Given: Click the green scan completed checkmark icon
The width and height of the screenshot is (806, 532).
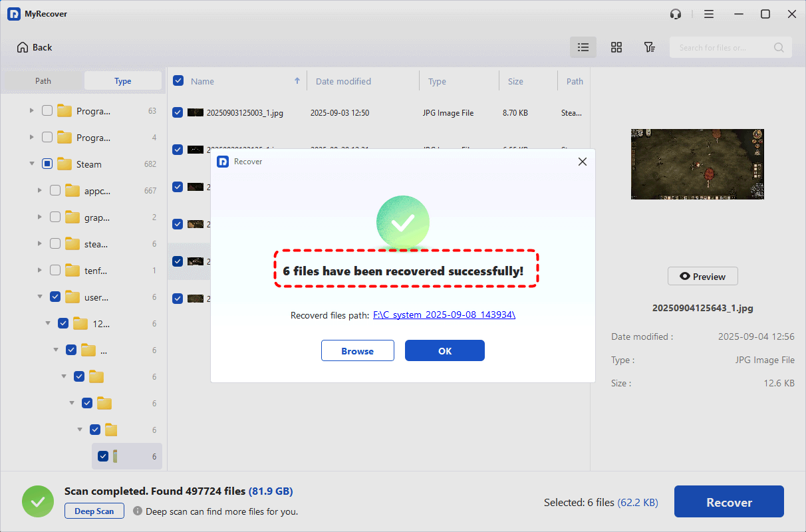Looking at the screenshot, I should pyautogui.click(x=38, y=501).
